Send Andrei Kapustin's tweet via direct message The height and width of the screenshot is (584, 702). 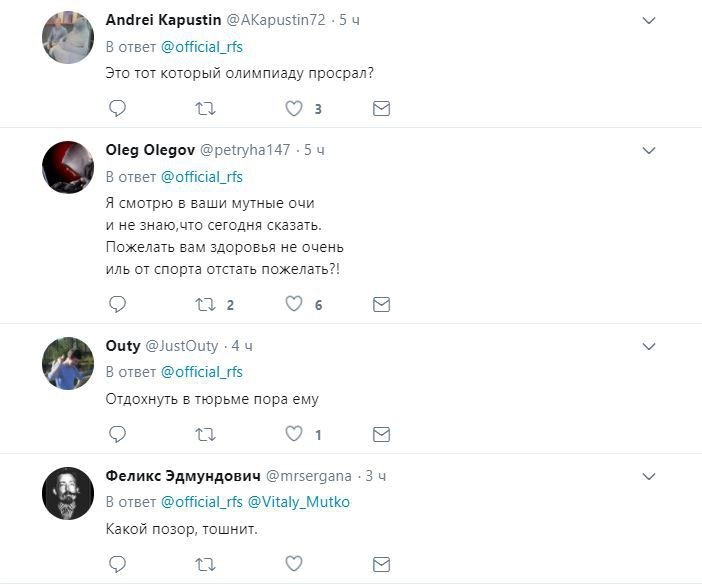tap(381, 109)
